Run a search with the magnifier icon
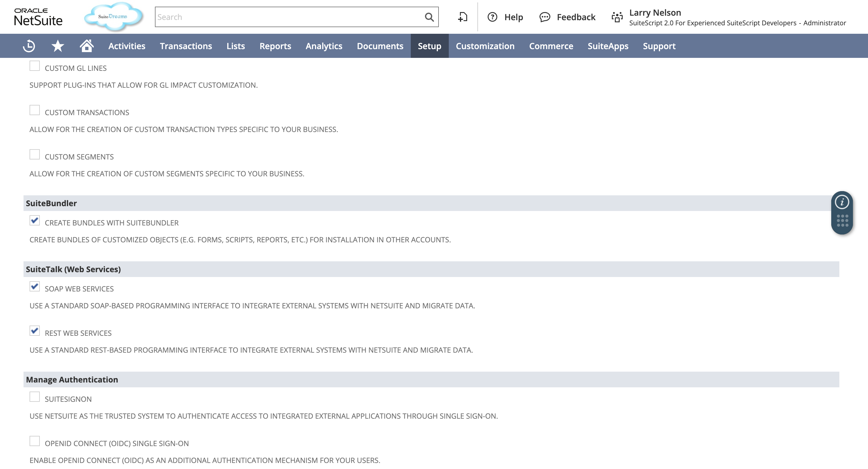 click(x=429, y=17)
